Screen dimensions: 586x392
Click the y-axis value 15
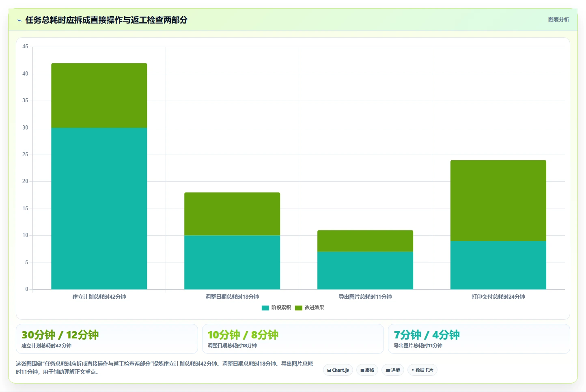coord(25,209)
